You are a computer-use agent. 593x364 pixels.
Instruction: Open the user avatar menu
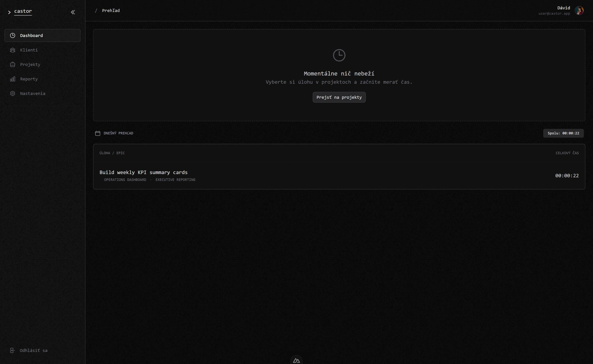coord(579,10)
